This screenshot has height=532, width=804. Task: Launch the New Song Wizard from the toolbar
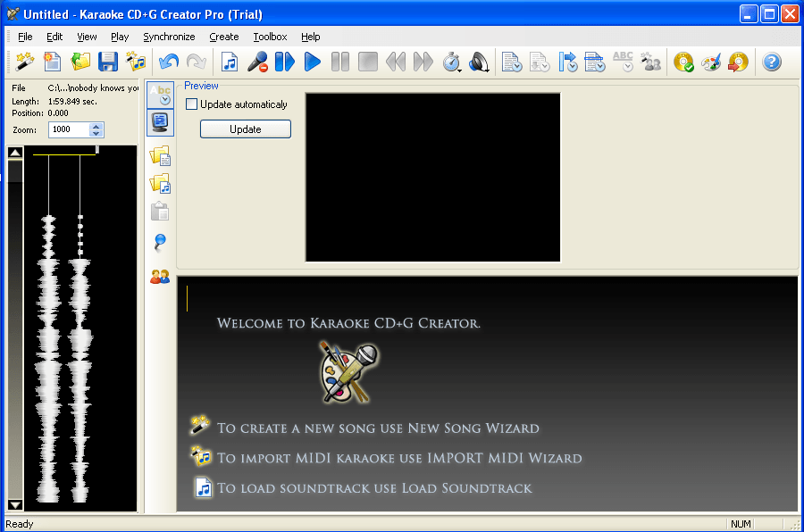pos(24,61)
